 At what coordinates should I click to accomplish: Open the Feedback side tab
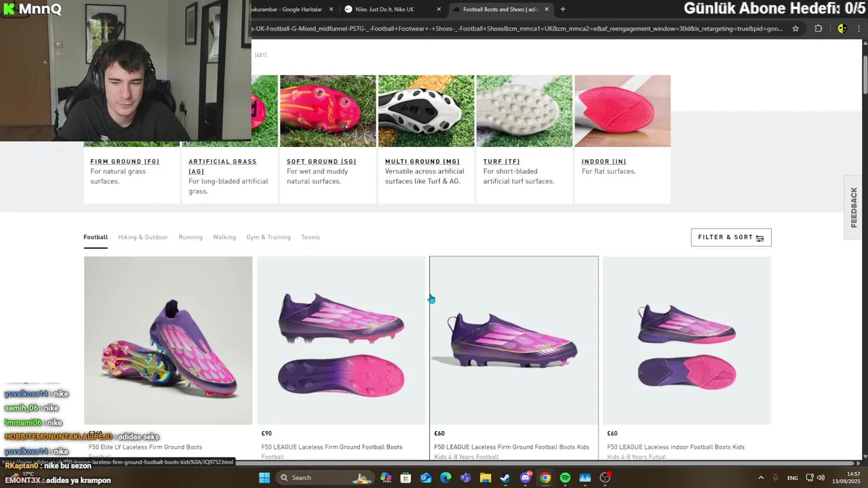[854, 207]
